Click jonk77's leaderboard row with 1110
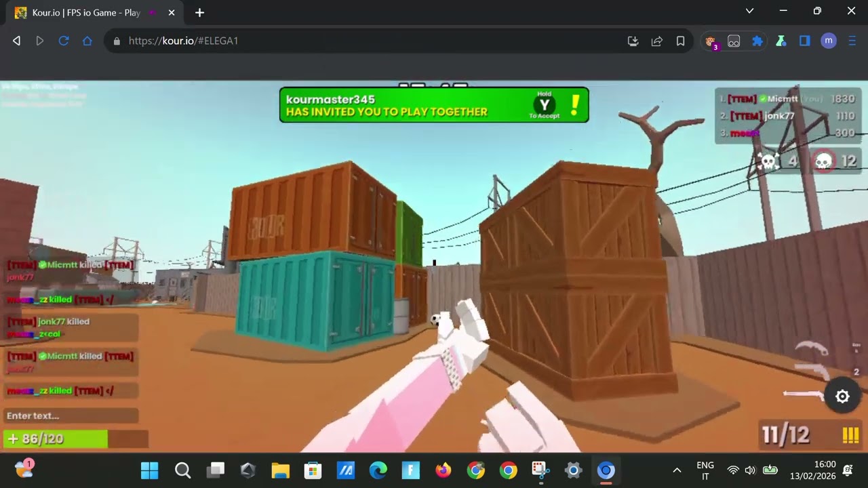Screen dimensions: 868x488 click(788, 116)
